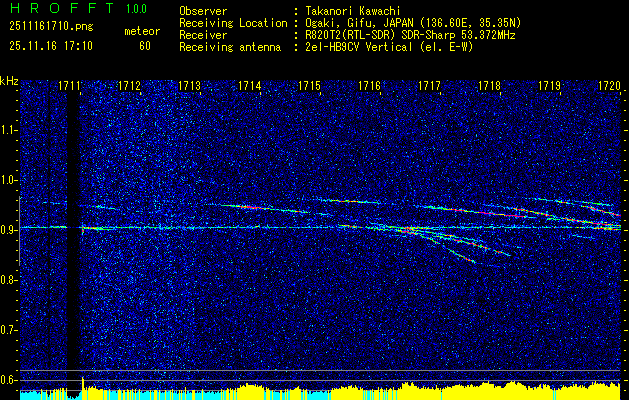Click the 1714 time marker
629x400 pixels.
point(249,86)
